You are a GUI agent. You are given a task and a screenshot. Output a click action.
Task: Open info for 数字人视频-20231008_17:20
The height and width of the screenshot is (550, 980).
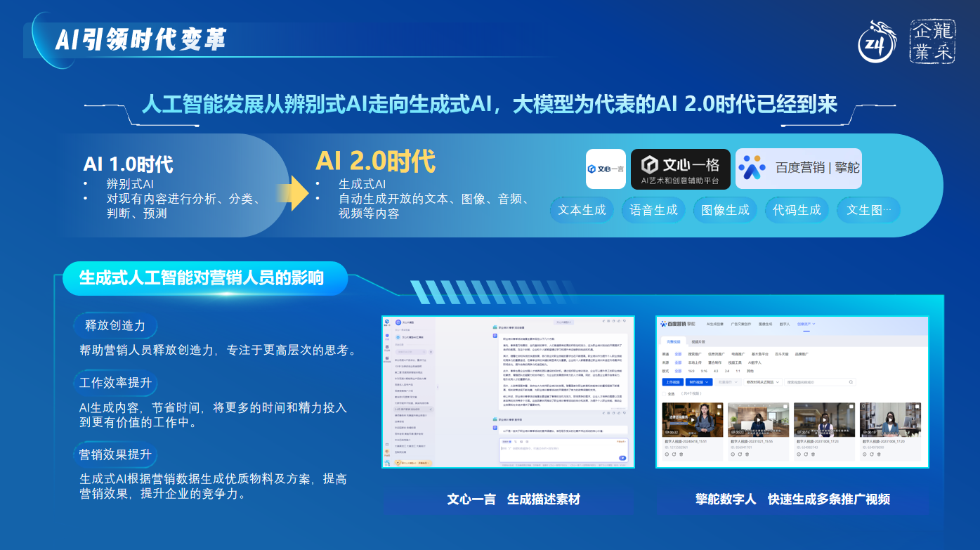click(865, 454)
